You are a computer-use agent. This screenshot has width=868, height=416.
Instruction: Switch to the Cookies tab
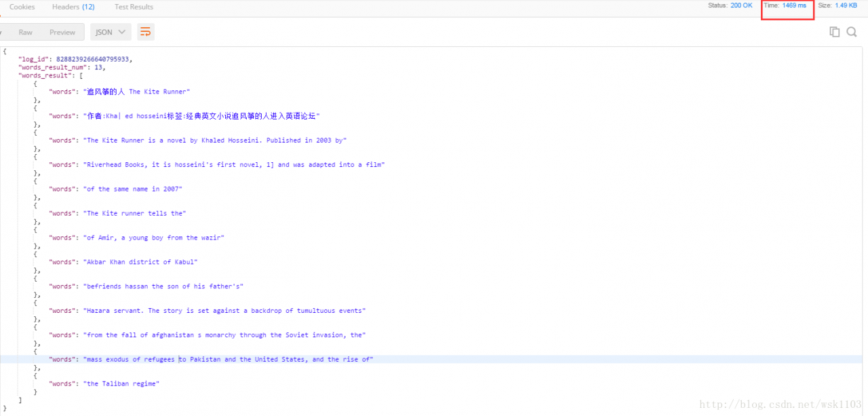tap(22, 7)
